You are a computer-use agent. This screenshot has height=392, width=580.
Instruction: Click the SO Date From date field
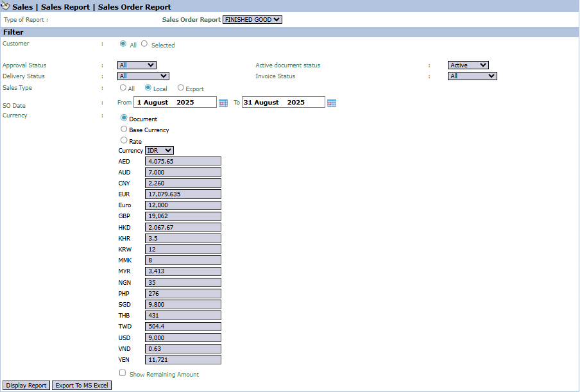pos(175,102)
